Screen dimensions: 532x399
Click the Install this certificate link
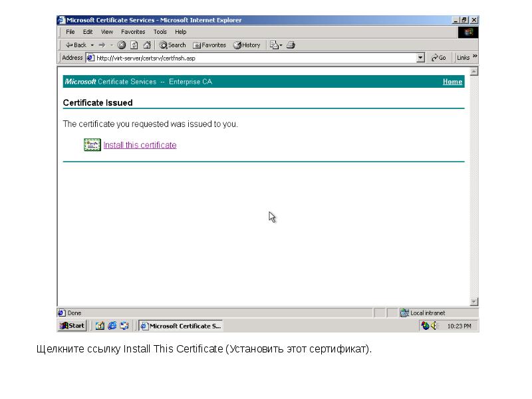tap(140, 145)
